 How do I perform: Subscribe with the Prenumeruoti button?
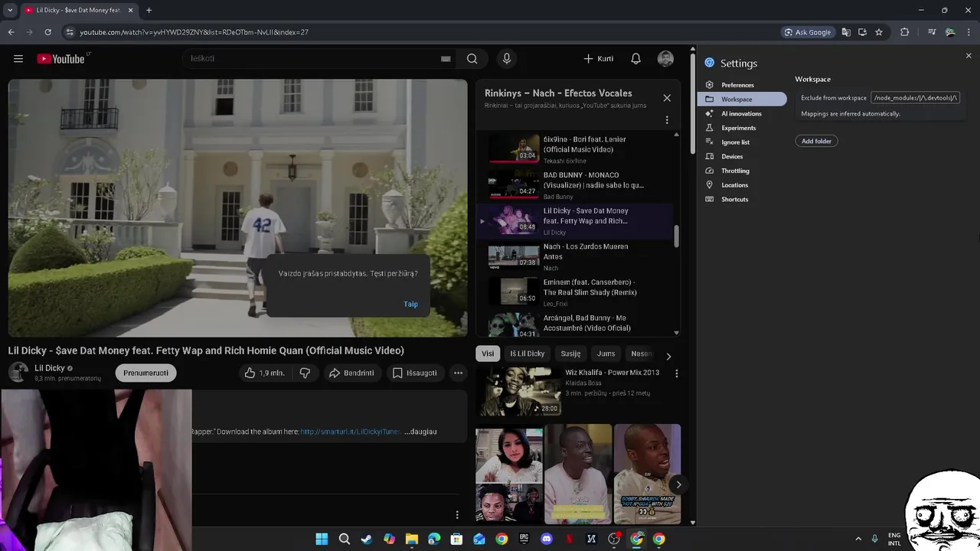coord(145,373)
